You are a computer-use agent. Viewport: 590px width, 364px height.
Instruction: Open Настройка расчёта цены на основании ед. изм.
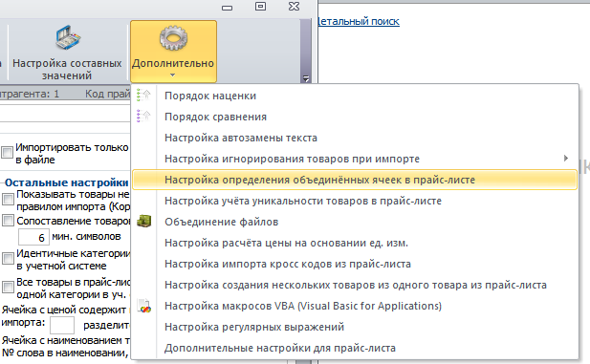coord(355,243)
